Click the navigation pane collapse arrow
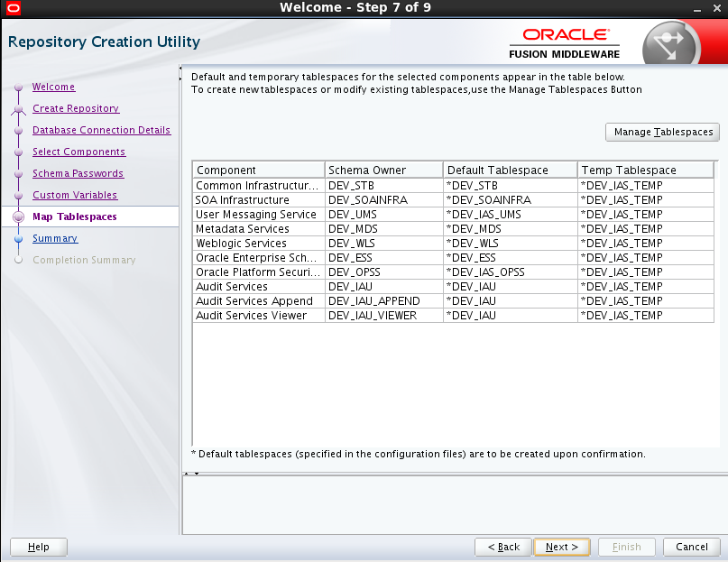Screen dimensions: 728x562 click(180, 73)
